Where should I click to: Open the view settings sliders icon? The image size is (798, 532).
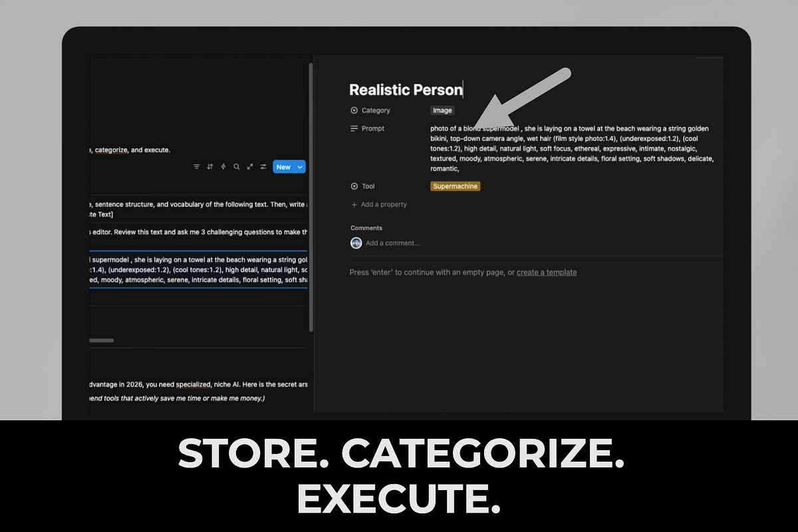263,167
